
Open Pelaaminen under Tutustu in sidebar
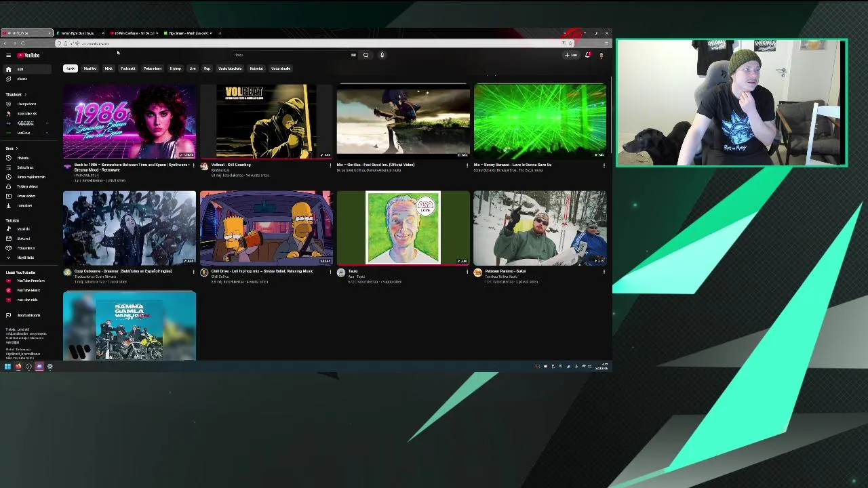26,248
